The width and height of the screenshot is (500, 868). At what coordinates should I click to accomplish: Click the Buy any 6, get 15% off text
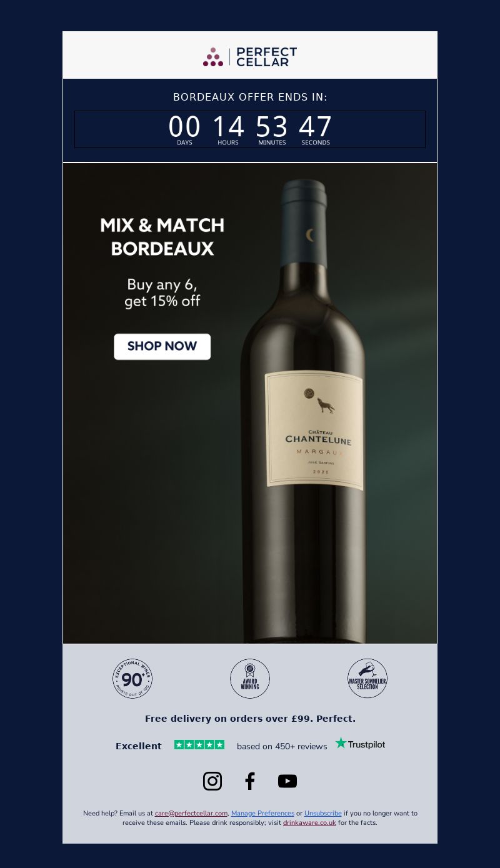[x=162, y=293]
